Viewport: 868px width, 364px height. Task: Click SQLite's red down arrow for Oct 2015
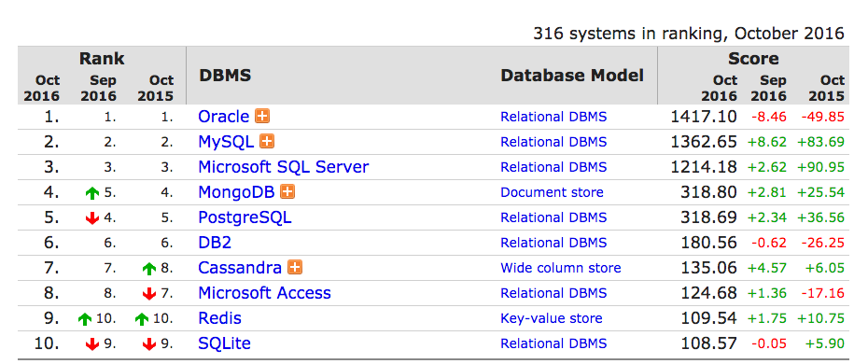tap(149, 344)
